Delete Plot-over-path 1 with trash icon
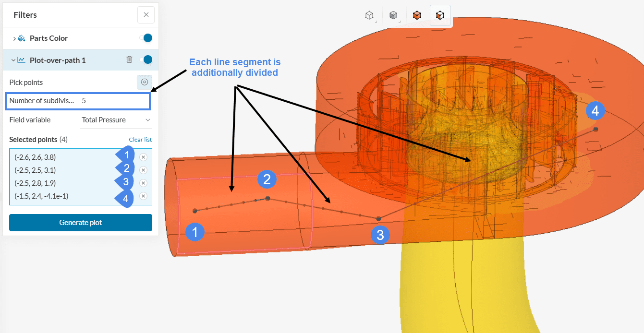The image size is (644, 333). click(129, 60)
